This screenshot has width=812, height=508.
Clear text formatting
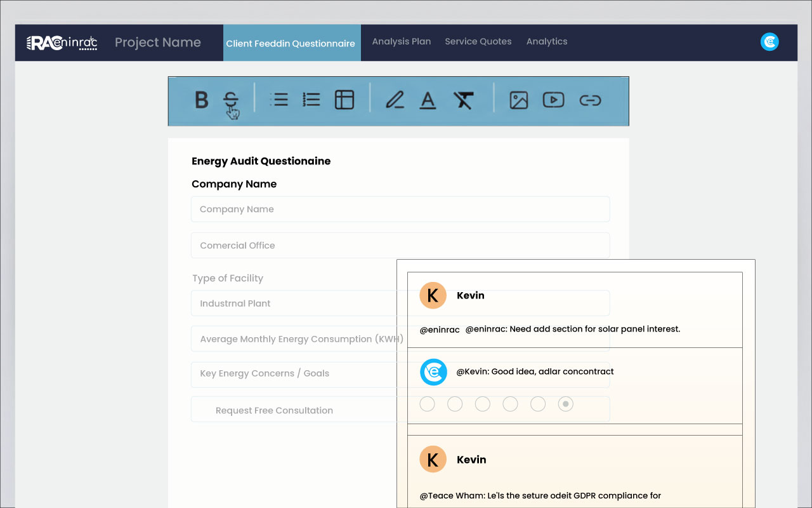pos(463,100)
